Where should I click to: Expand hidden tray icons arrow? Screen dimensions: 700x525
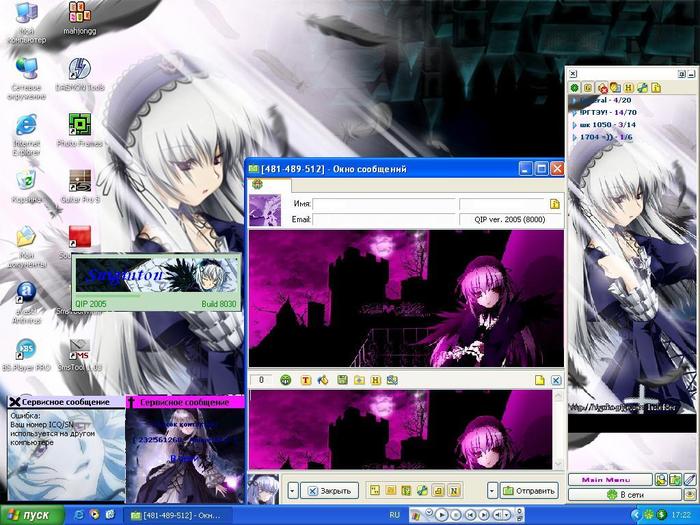636,515
